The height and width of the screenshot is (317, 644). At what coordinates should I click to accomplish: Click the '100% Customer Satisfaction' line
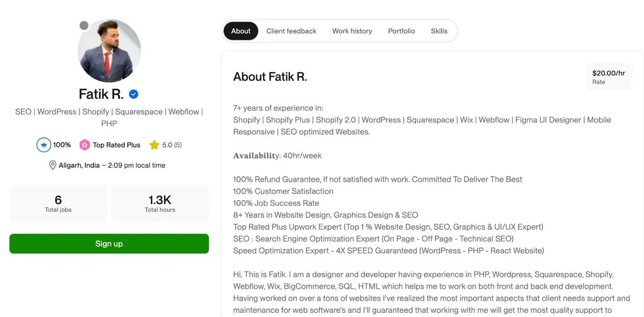pyautogui.click(x=283, y=191)
